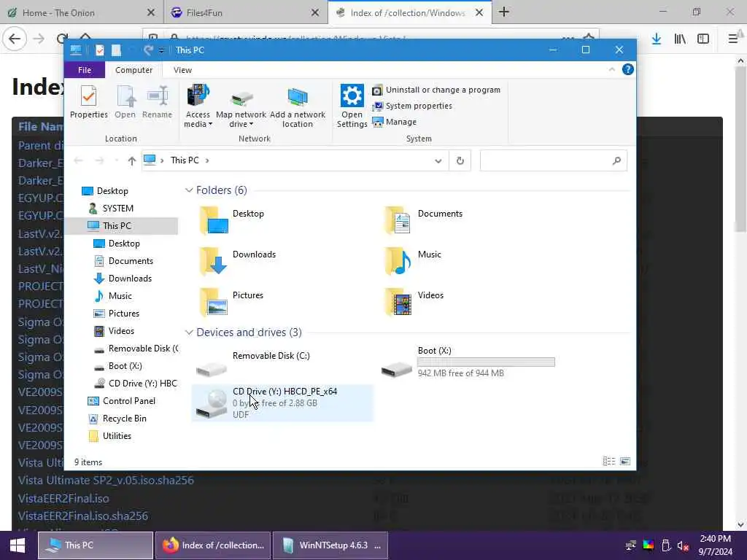Viewport: 747px width, 560px height.
Task: Open the Firefox hamburger menu
Action: [x=733, y=39]
